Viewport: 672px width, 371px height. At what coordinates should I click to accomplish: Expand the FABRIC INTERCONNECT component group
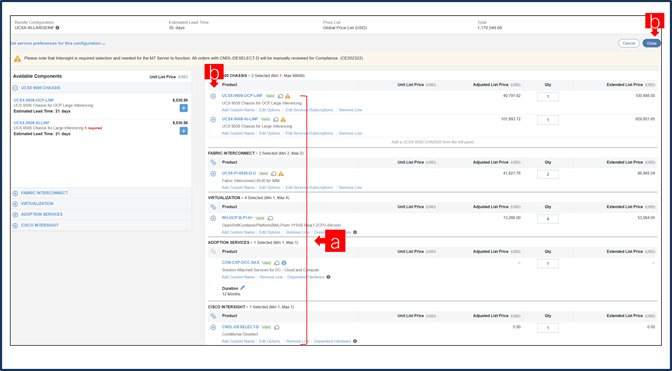(15, 193)
